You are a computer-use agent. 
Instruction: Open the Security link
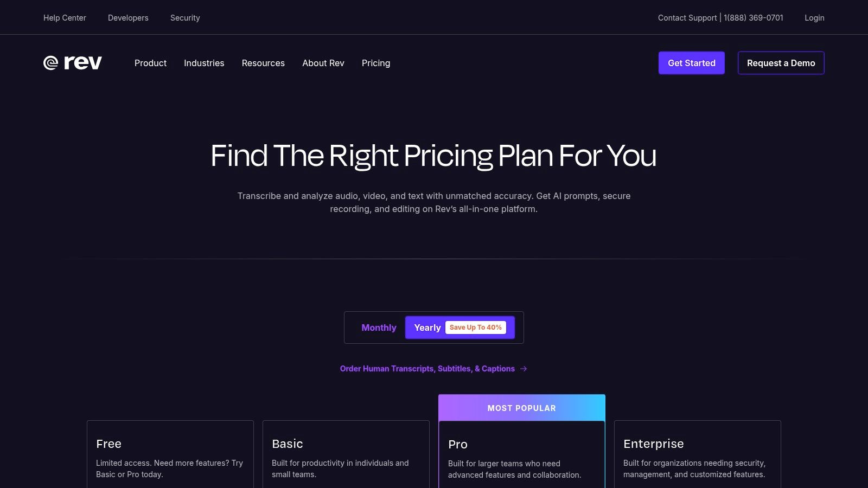click(x=185, y=18)
